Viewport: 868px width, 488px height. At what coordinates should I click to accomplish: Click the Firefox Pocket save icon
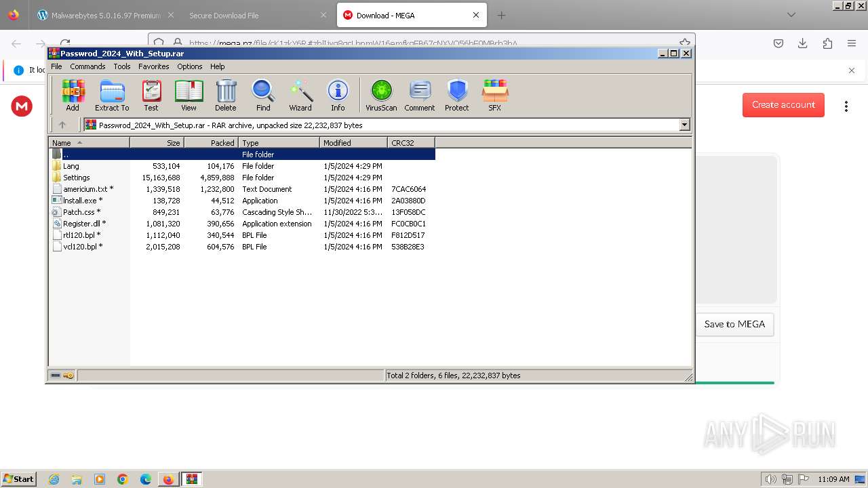[x=778, y=43]
